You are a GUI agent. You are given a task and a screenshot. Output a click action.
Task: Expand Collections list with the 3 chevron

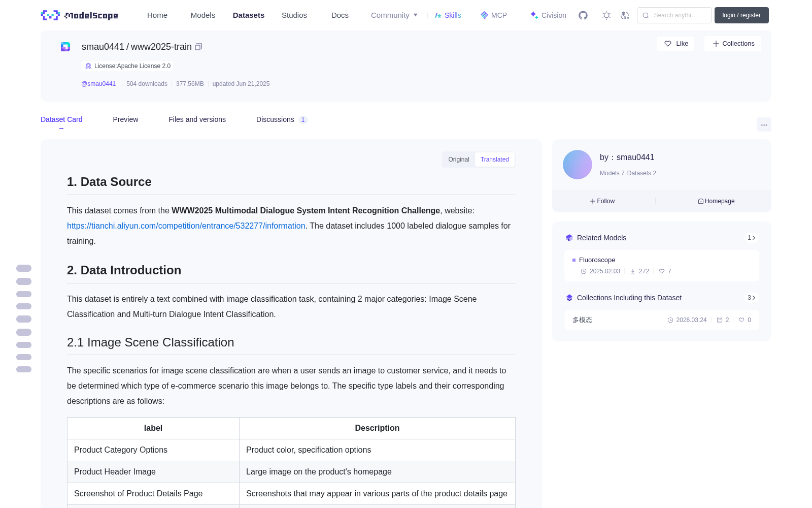point(752,298)
